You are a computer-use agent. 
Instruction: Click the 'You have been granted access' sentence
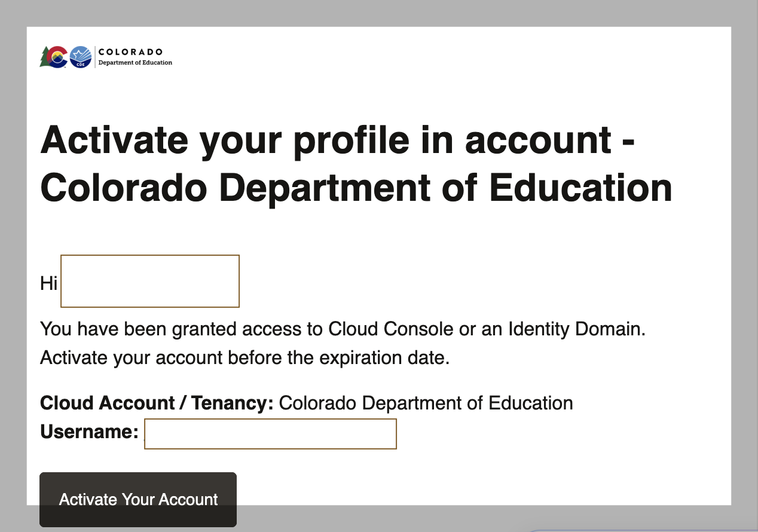343,329
